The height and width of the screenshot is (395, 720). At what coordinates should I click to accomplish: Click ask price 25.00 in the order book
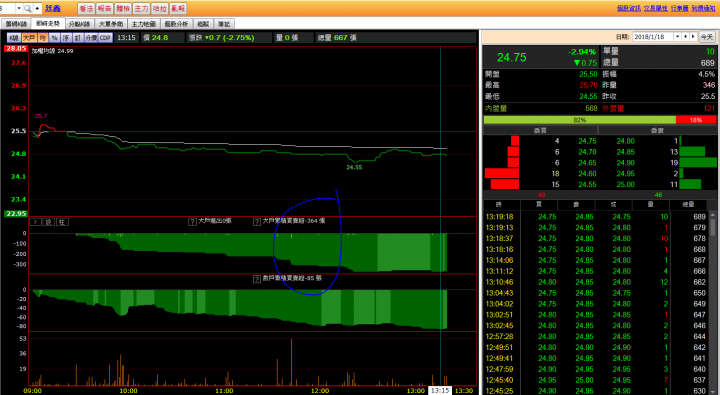tap(625, 185)
